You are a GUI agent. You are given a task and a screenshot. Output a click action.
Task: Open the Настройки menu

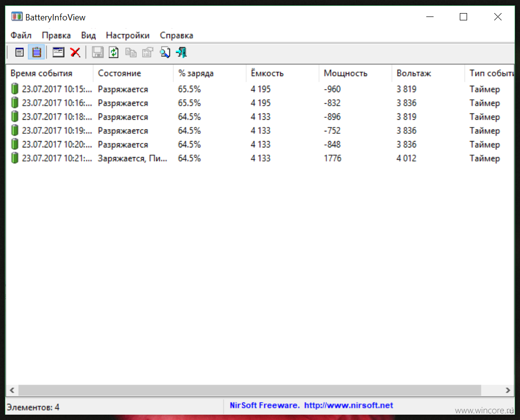pyautogui.click(x=128, y=35)
